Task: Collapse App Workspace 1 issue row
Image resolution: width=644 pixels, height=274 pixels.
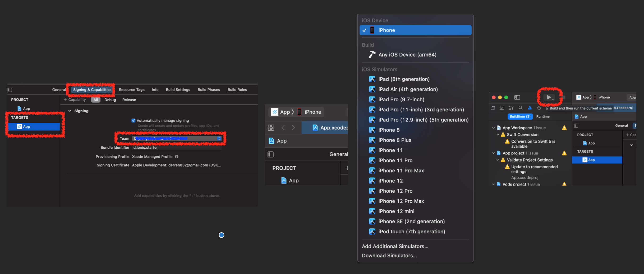Action: pyautogui.click(x=493, y=128)
